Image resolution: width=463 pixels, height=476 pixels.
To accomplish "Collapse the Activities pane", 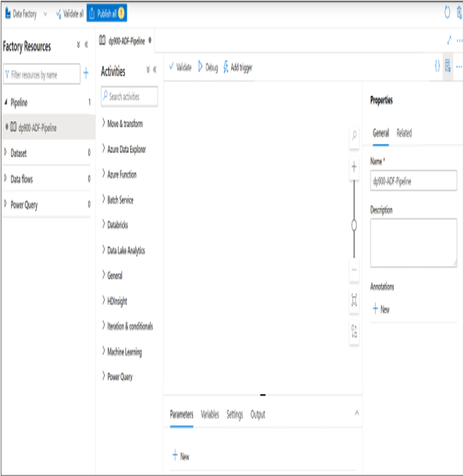I will pyautogui.click(x=154, y=70).
